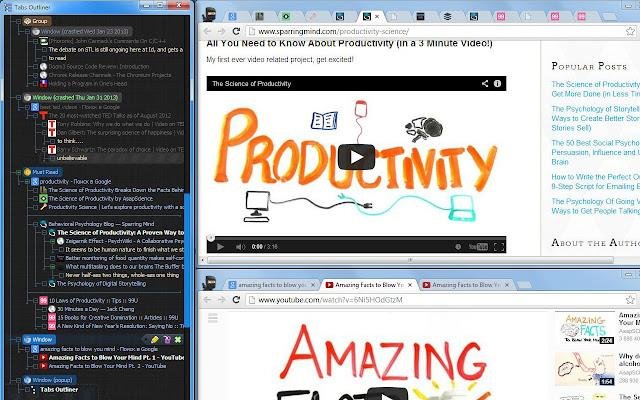
Task: Collapse the Must Read group node
Action: [x=19, y=172]
